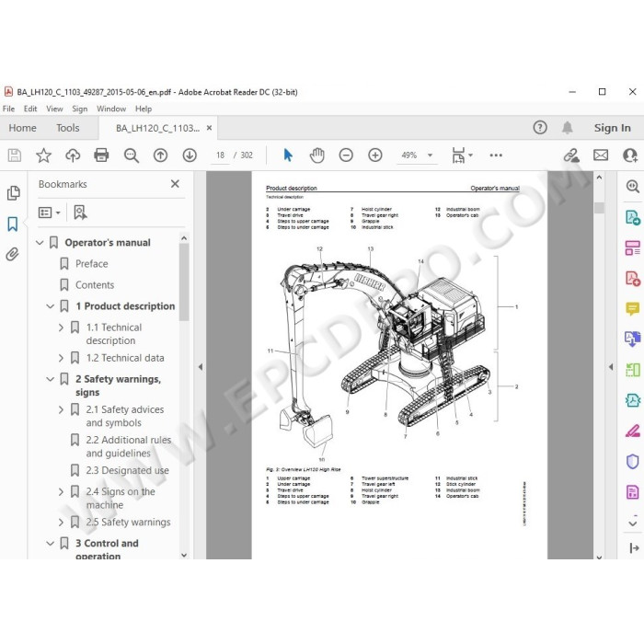The width and height of the screenshot is (644, 644).
Task: Toggle Bookmarks panel icon in sidebar
Action: (x=13, y=224)
